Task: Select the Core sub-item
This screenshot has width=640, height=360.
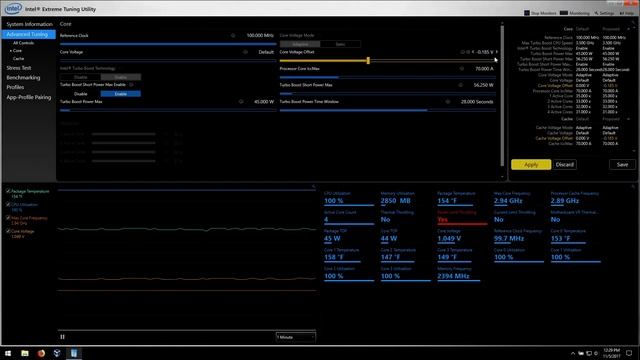Action: 17,51
